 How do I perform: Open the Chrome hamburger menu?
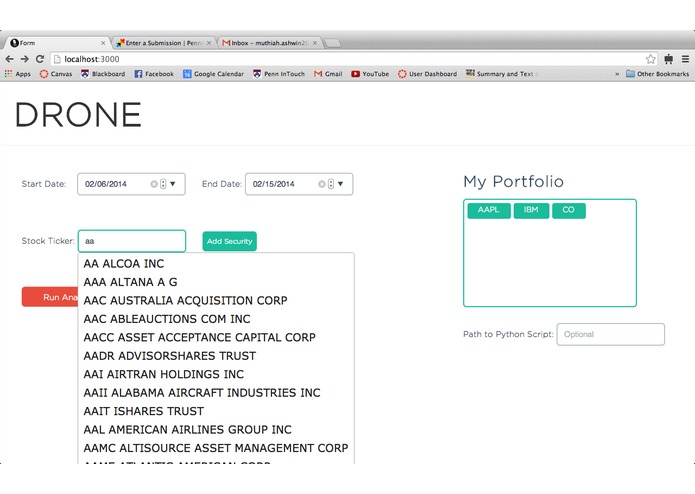(x=685, y=59)
